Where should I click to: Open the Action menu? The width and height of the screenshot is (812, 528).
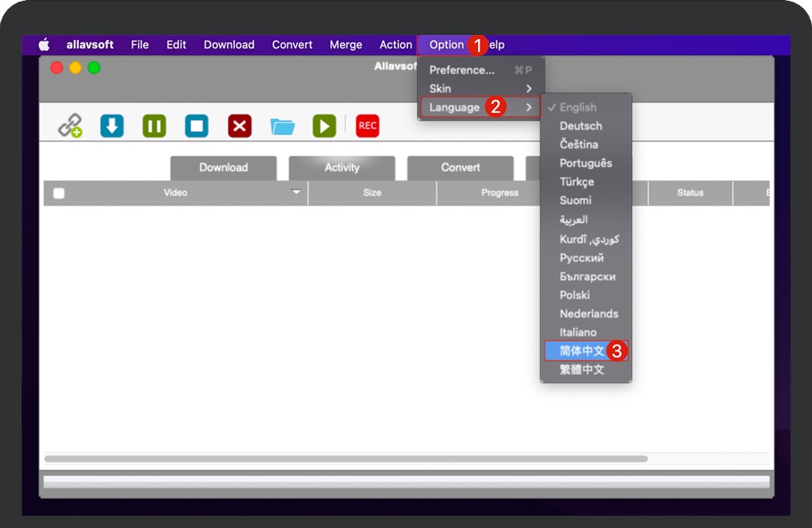[x=396, y=44]
